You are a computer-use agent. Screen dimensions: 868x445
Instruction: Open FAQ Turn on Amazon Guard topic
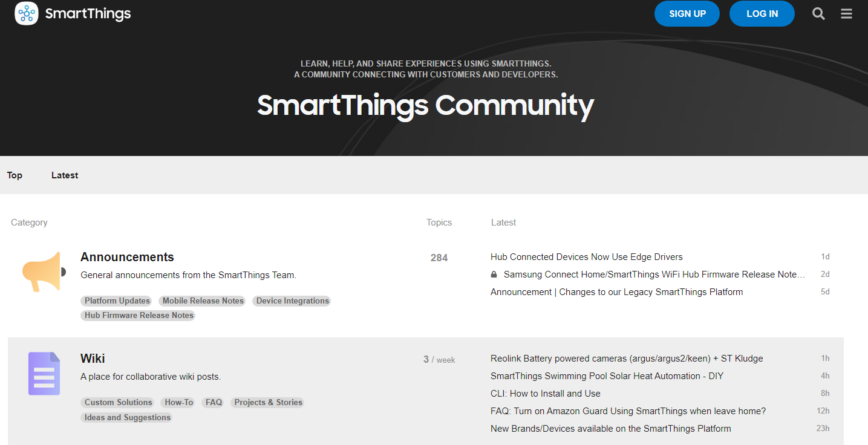(x=628, y=411)
